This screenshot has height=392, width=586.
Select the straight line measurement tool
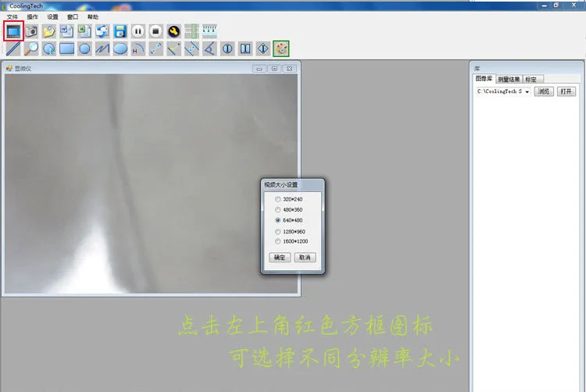pos(13,48)
